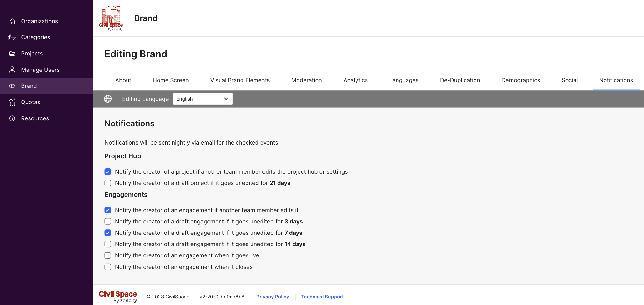Click the Quotas chart icon

pyautogui.click(x=12, y=102)
